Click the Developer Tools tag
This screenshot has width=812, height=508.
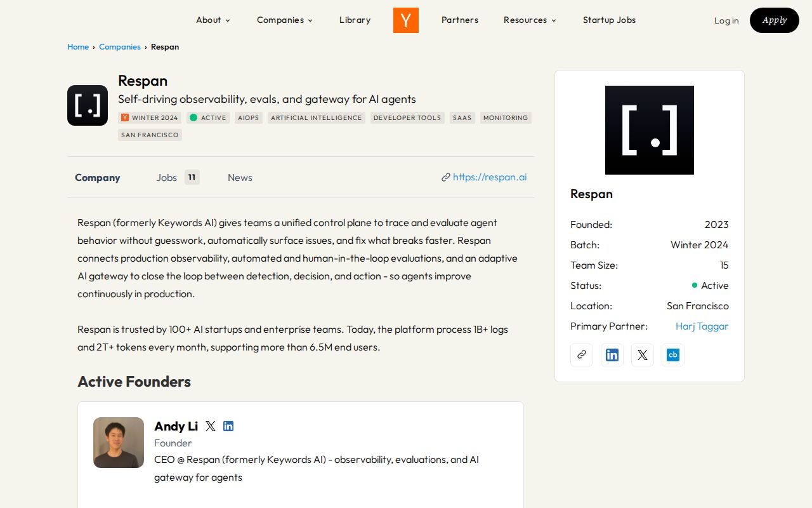click(x=407, y=117)
